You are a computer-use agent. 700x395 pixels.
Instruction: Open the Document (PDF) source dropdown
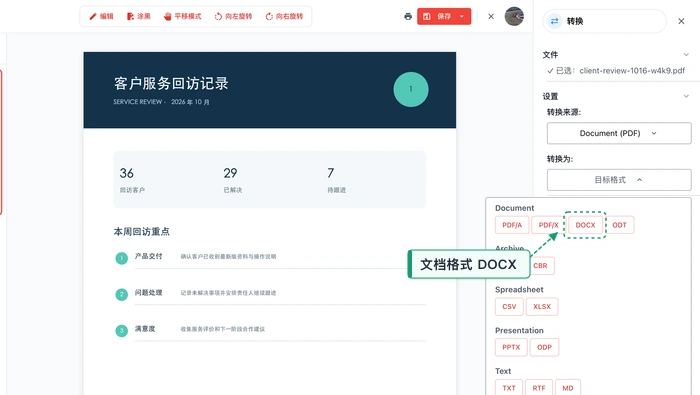point(619,133)
